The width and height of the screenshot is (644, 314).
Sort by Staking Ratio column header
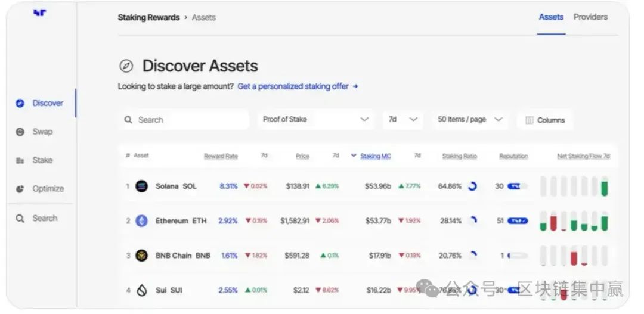tap(460, 156)
